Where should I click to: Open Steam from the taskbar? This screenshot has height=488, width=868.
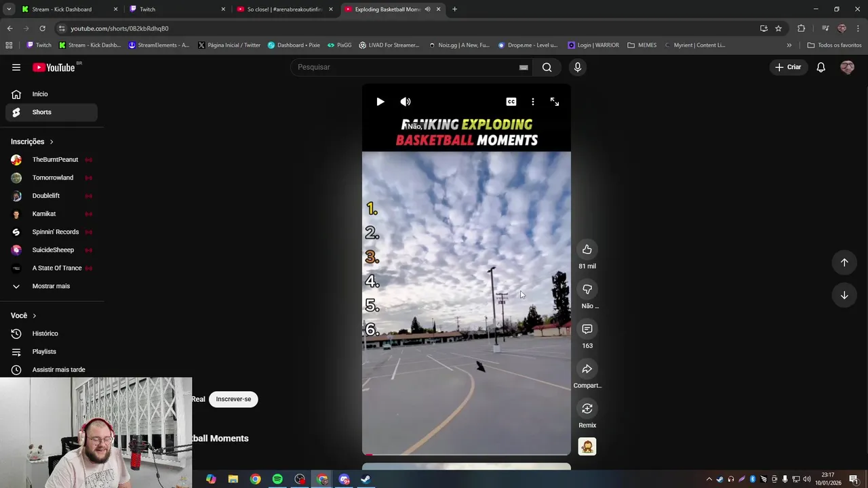click(366, 479)
